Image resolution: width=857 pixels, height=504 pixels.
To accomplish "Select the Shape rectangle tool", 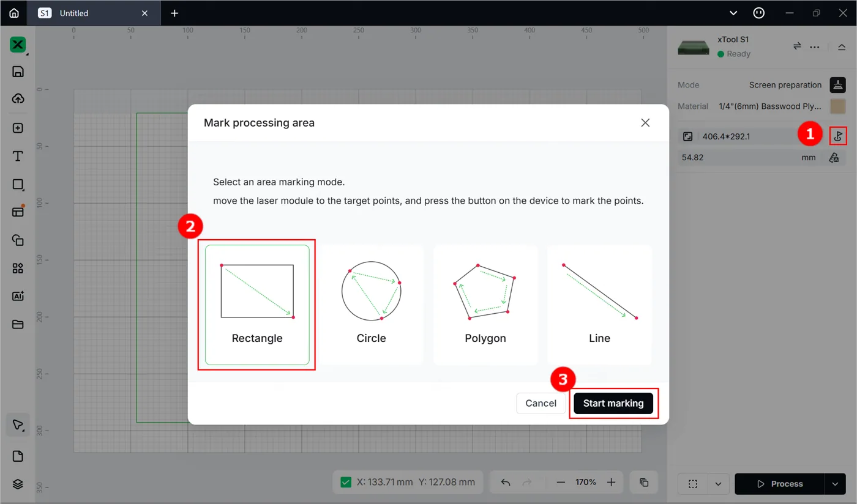I will pyautogui.click(x=18, y=184).
